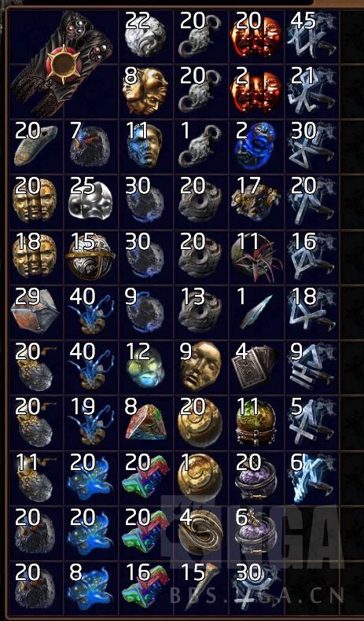Select the black jeweled gloves item
The image size is (364, 621).
[x=64, y=64]
